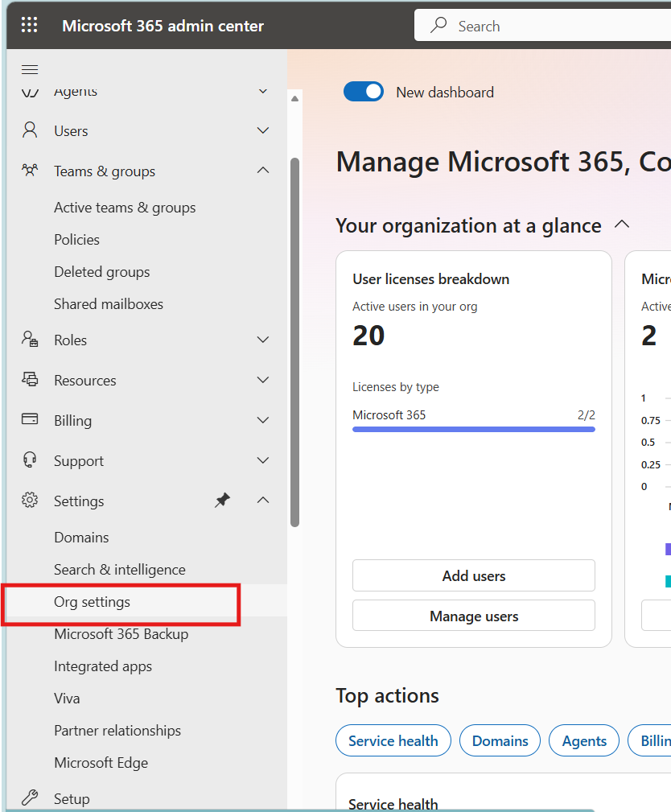Expand the Support section chevron
The height and width of the screenshot is (812, 671).
[263, 460]
